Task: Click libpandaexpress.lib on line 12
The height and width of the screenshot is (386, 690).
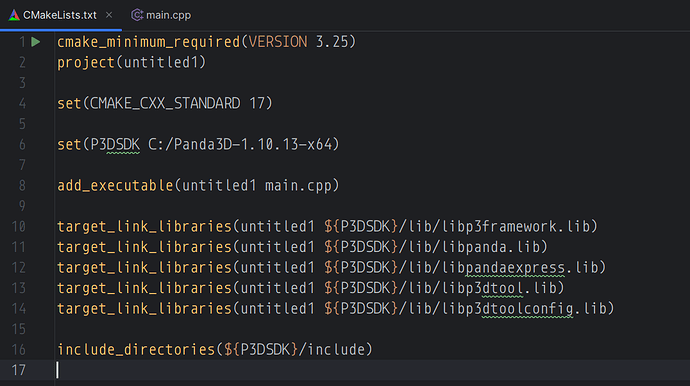Action: click(x=520, y=268)
